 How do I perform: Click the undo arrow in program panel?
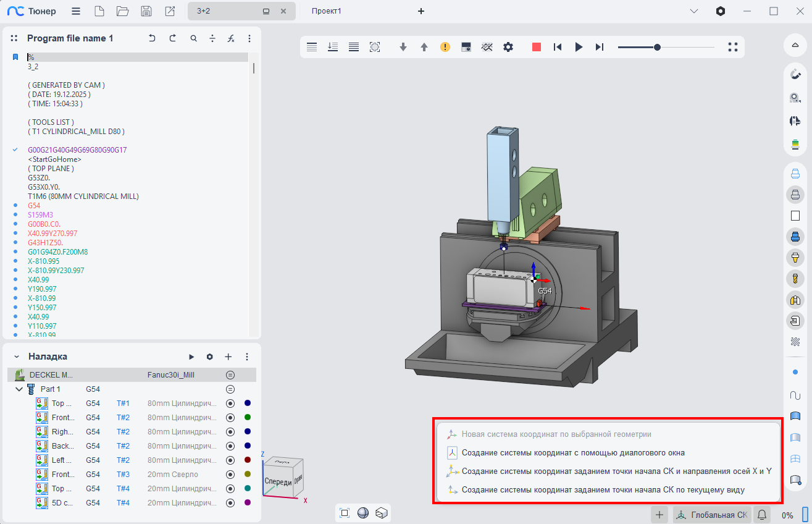point(152,38)
